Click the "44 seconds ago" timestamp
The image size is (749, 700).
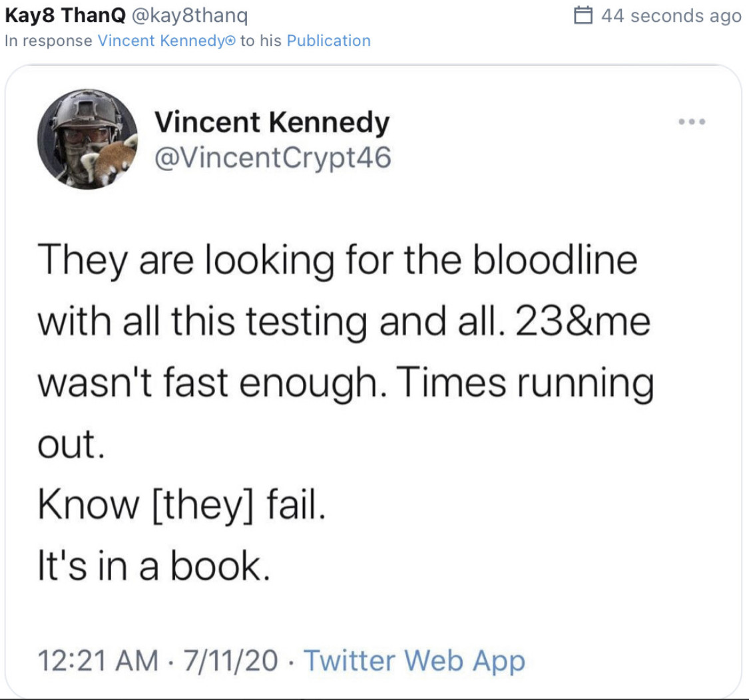pos(670,15)
